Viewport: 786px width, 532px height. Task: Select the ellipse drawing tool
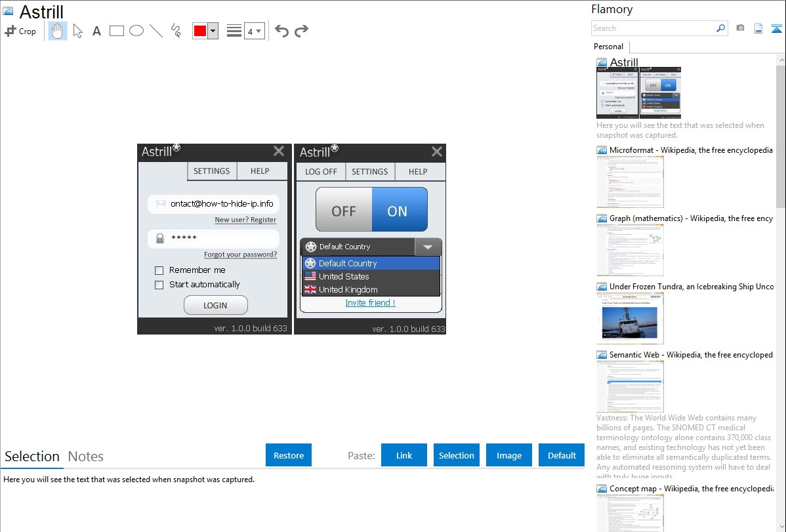pyautogui.click(x=136, y=31)
